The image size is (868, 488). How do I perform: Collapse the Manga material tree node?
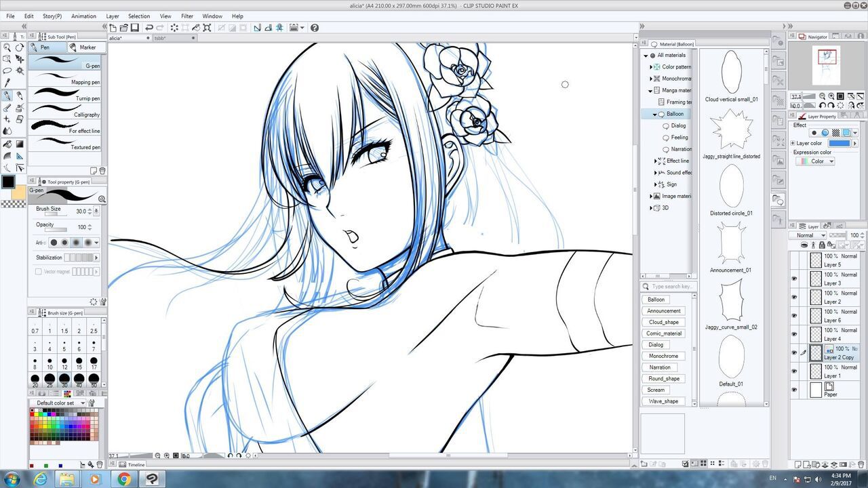pos(651,90)
